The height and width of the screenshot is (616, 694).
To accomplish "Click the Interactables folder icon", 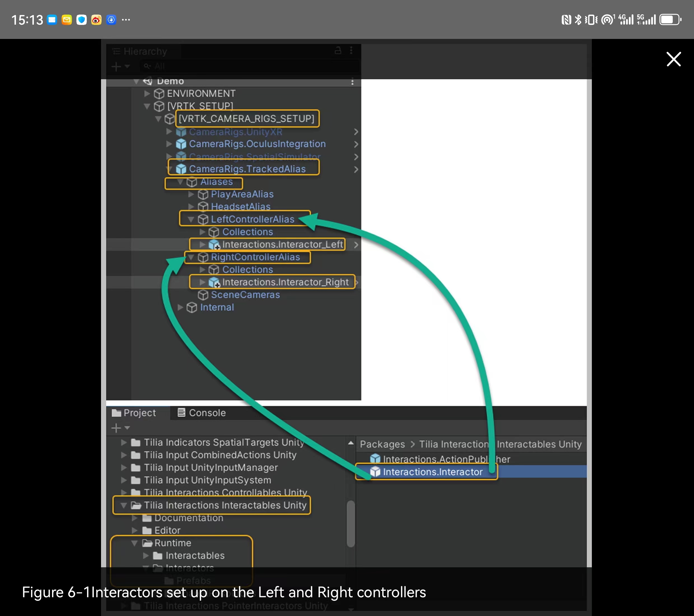I will click(x=158, y=556).
